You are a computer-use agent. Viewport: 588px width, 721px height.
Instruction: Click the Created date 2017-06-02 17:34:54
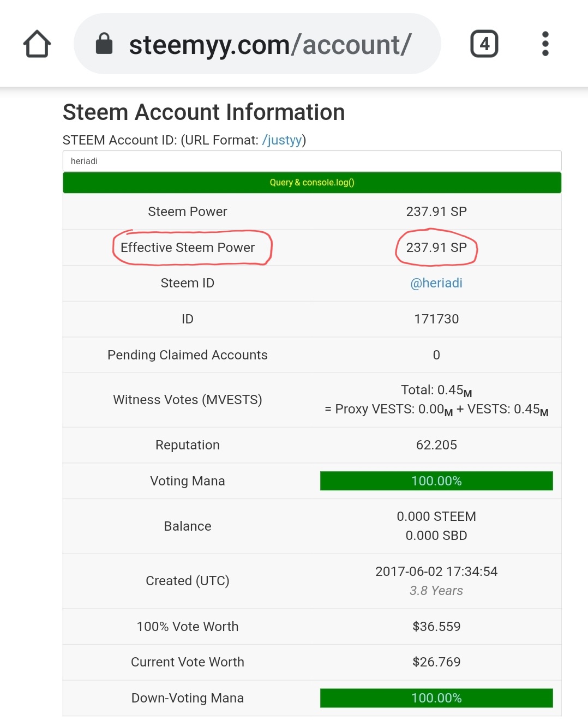coord(436,572)
